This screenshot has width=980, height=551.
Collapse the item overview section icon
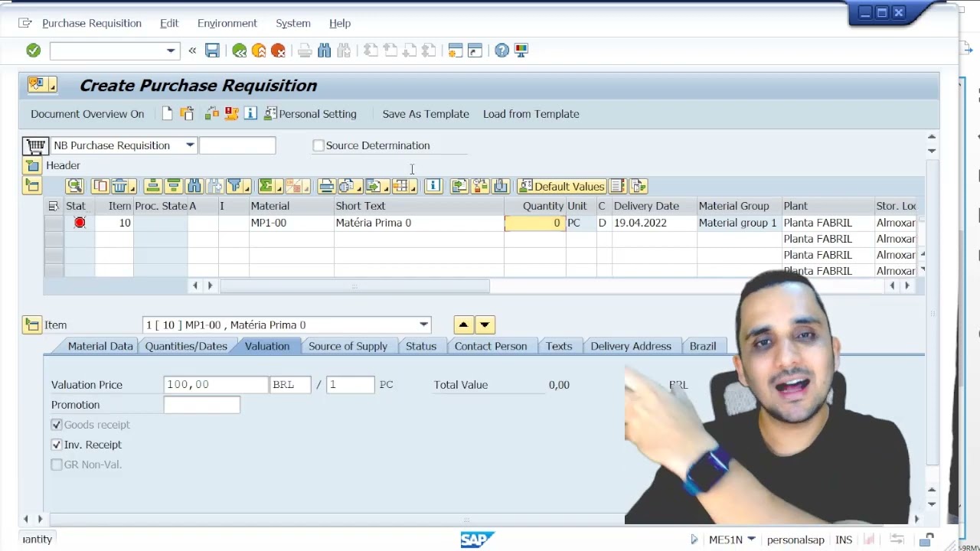[32, 185]
